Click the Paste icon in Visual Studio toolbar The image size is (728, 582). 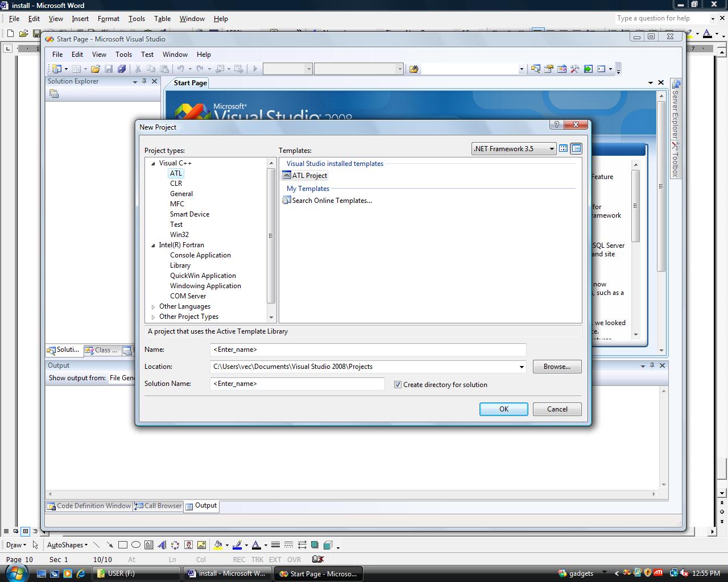[164, 69]
